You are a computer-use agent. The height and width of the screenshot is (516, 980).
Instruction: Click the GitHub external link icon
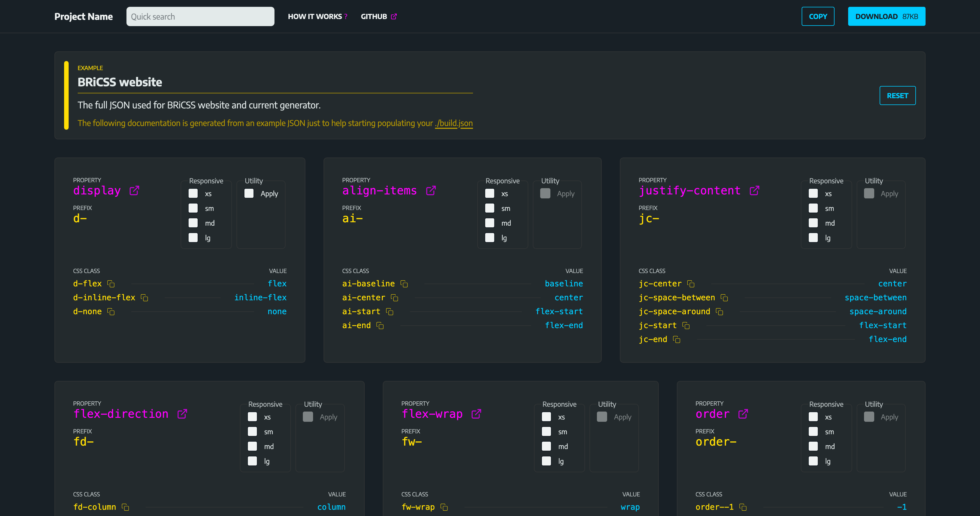(x=394, y=17)
